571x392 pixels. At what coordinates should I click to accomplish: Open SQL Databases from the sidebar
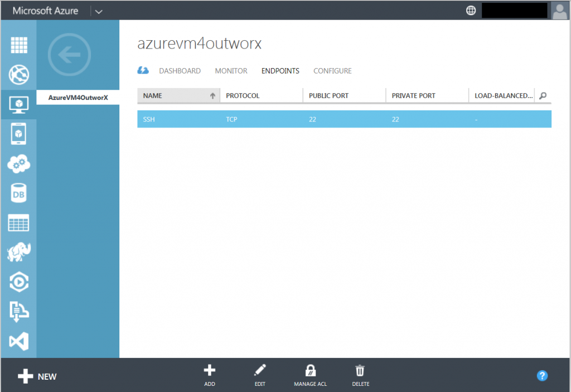pyautogui.click(x=18, y=193)
